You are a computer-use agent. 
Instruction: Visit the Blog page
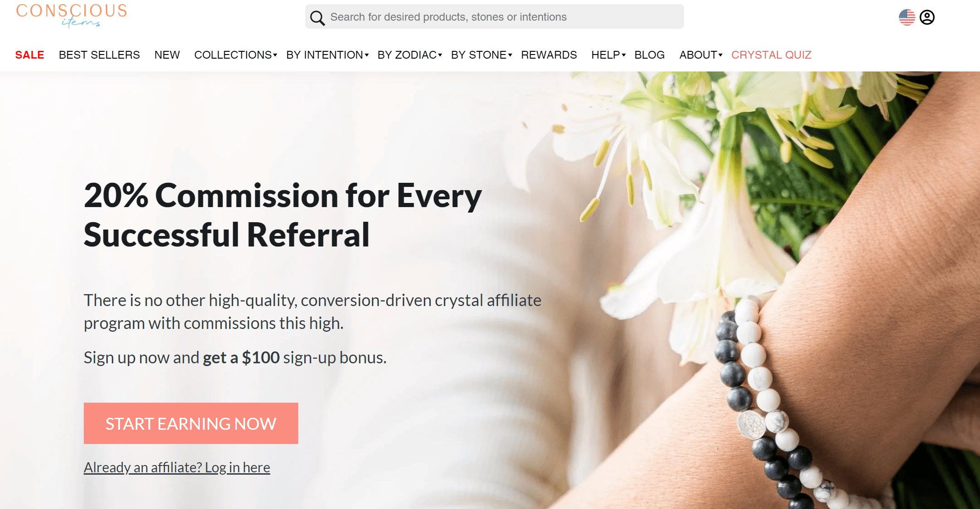[650, 55]
